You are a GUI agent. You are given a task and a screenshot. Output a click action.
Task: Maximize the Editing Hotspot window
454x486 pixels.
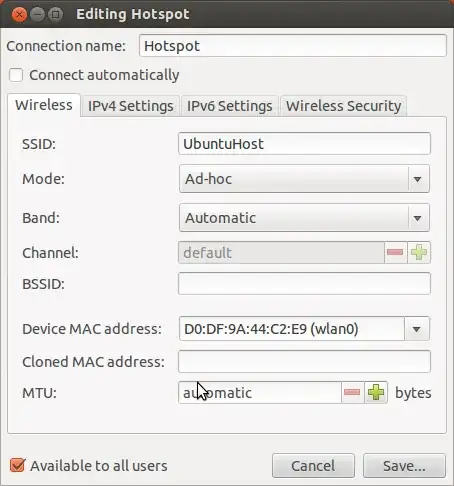click(55, 14)
